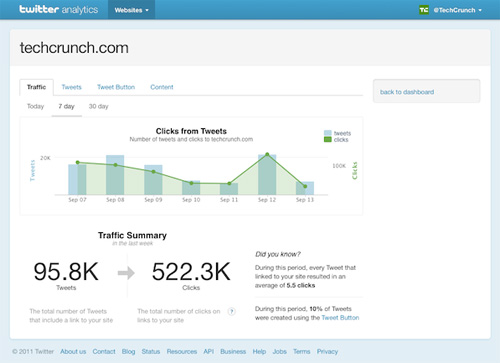Select the Today time range

tap(35, 106)
